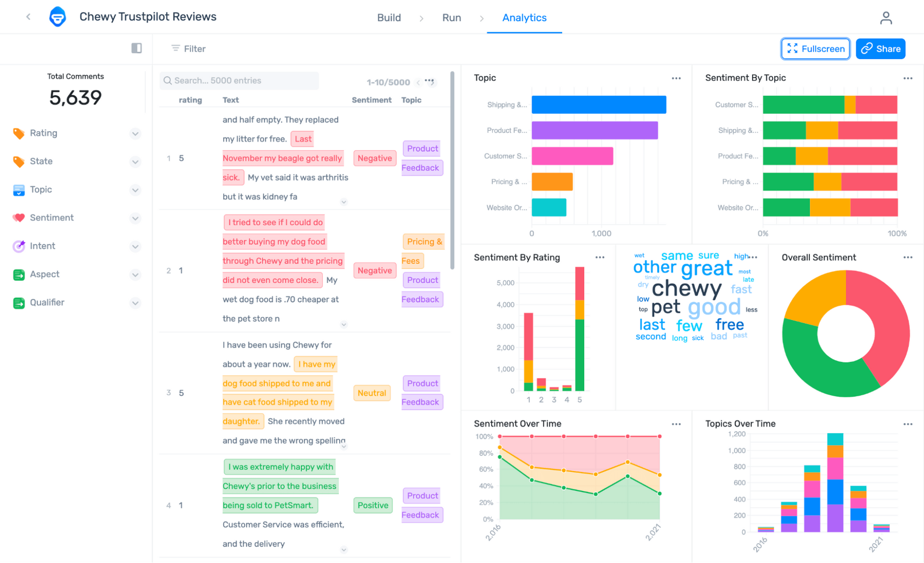
Task: Click the back arrow icon
Action: pos(28,17)
